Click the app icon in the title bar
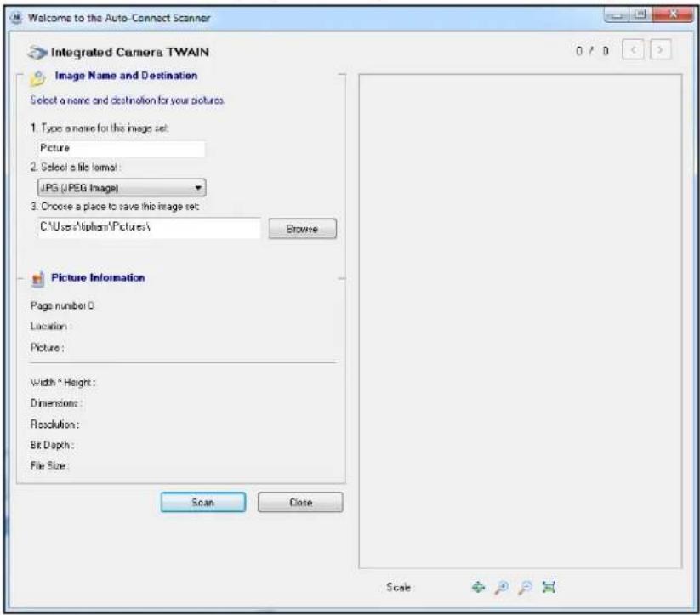700x615 pixels. [x=16, y=18]
